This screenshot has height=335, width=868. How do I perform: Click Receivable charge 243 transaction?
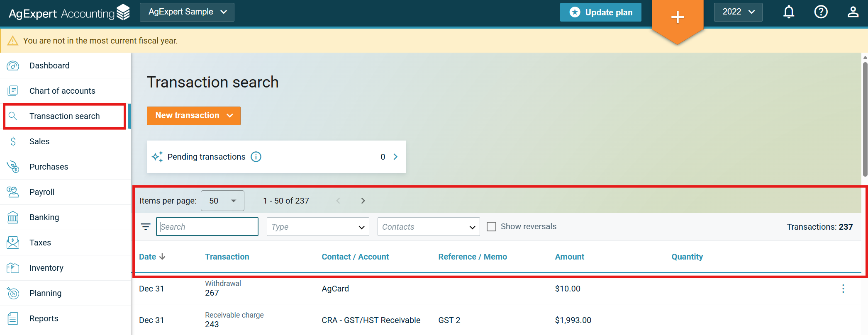pyautogui.click(x=234, y=320)
